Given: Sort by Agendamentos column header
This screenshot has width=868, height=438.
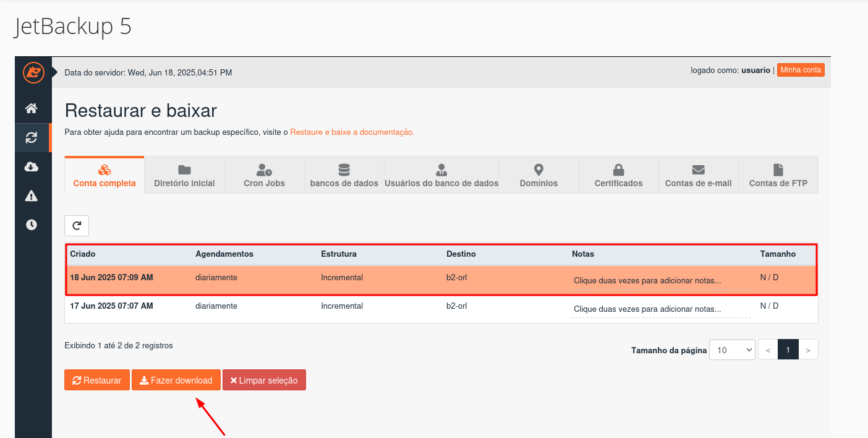Looking at the screenshot, I should point(224,254).
